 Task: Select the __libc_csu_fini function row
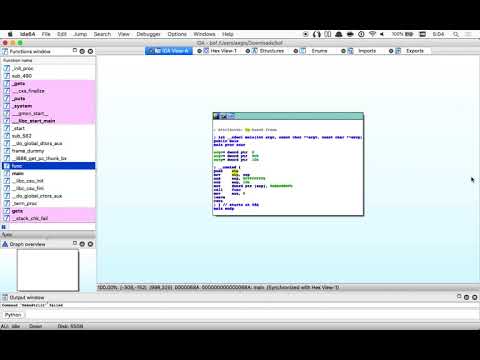(x=49, y=188)
